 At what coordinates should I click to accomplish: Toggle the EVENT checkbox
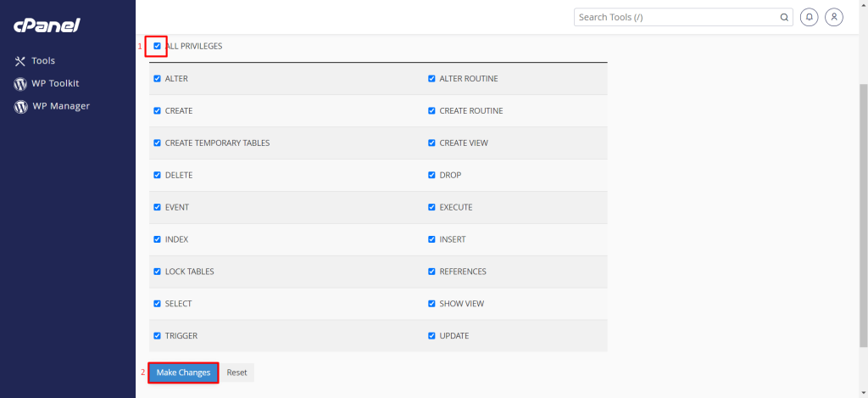coord(157,207)
